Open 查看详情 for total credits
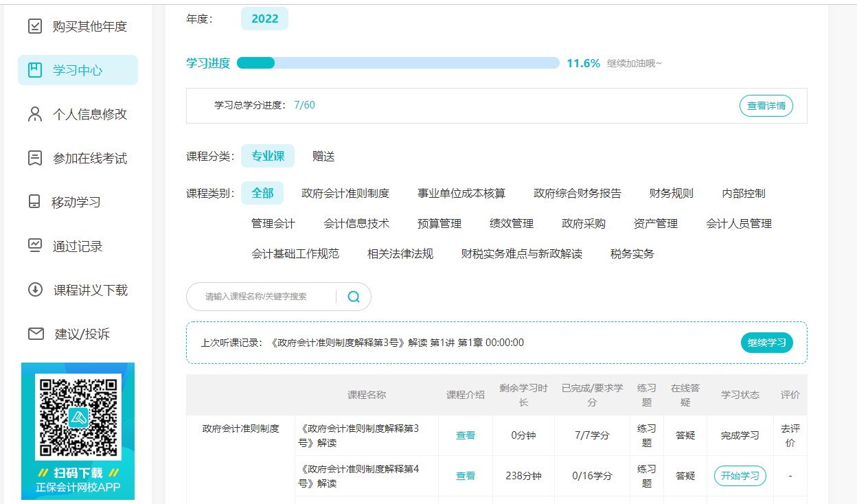857x504 pixels. click(766, 106)
